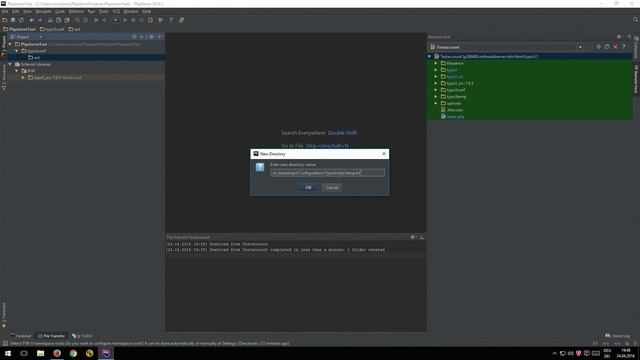The image size is (640, 360).
Task: Click the Cut toolbar icon
Action: tap(50, 20)
